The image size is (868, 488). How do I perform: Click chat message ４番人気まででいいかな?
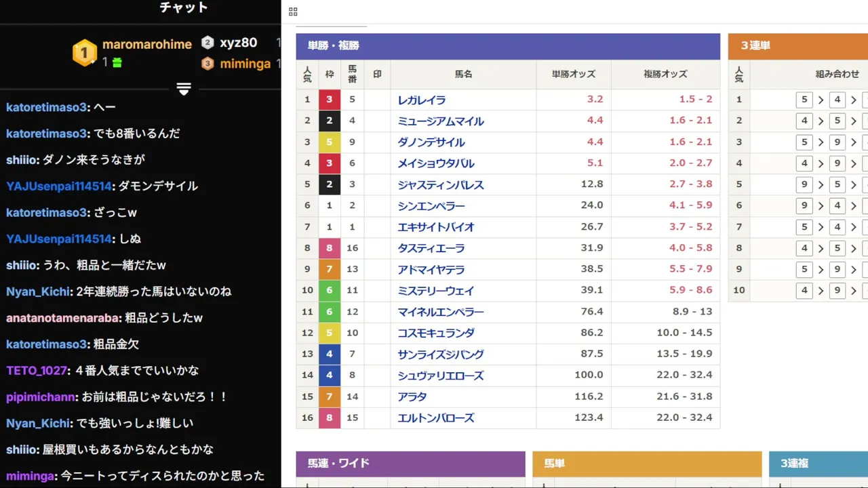(138, 371)
